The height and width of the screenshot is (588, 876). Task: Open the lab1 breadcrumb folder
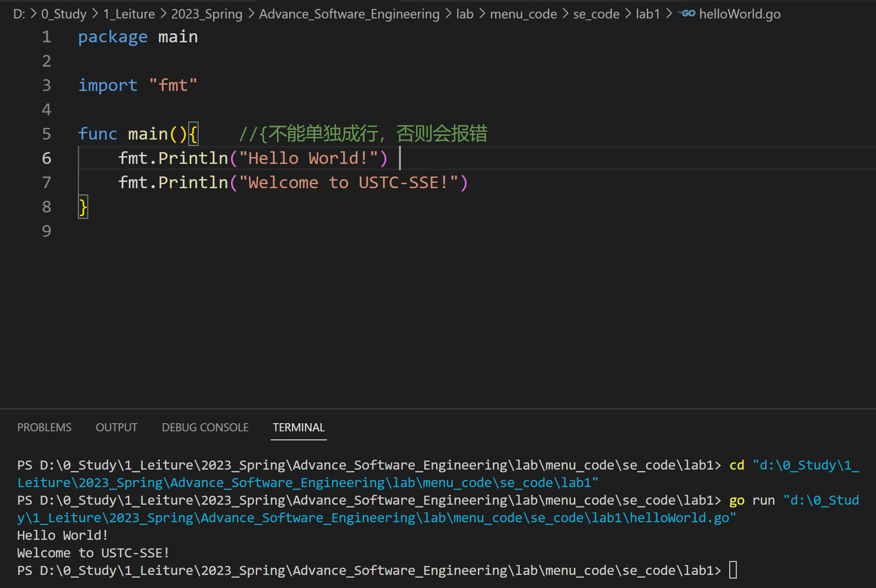(x=647, y=14)
